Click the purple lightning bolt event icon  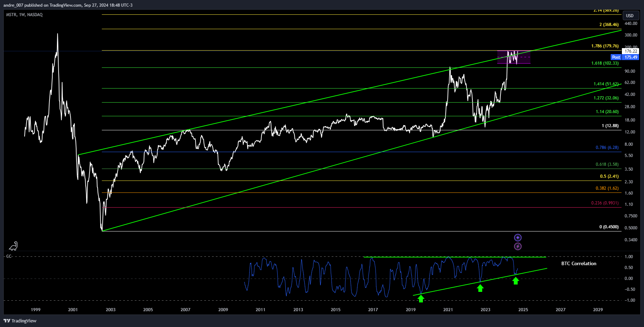tap(518, 247)
